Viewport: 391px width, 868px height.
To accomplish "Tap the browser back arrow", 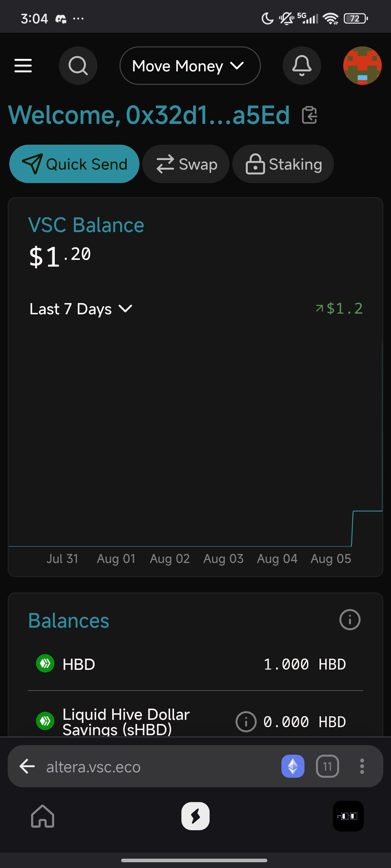I will [x=27, y=766].
